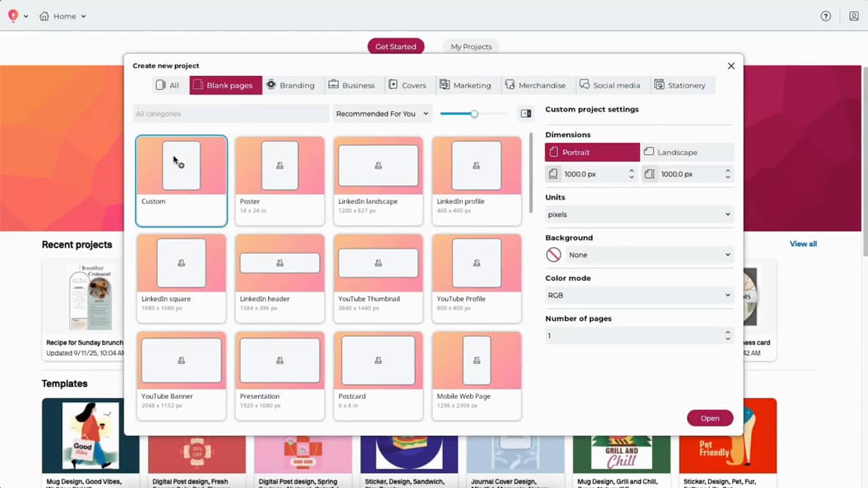
Task: Click the All categories search field
Action: pos(230,114)
